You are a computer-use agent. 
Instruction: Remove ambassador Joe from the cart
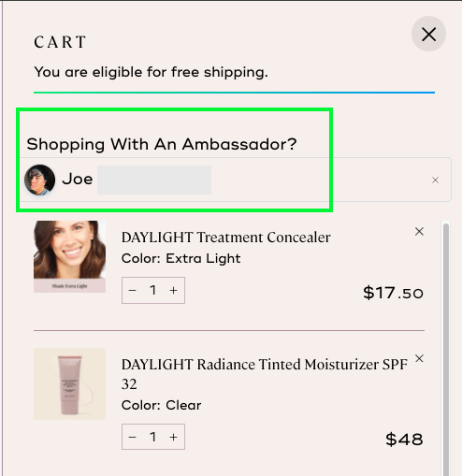point(435,180)
